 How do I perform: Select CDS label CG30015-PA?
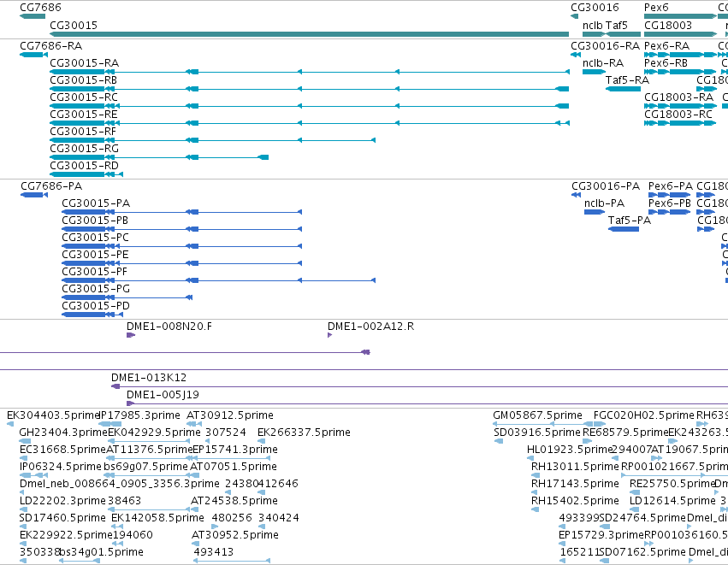tap(96, 203)
